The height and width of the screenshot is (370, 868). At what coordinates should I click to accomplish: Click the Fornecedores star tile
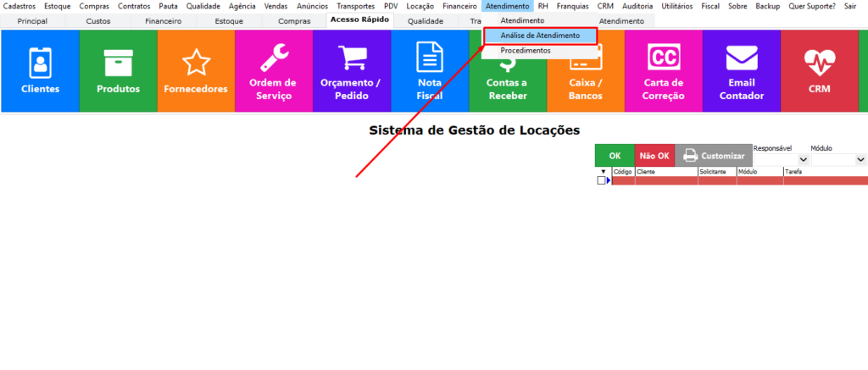click(196, 71)
